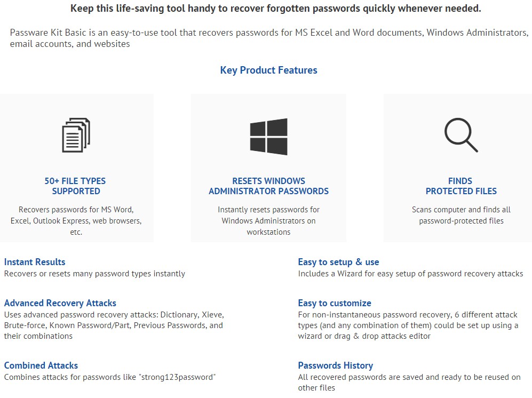Screen dimensions: 532x398
Task: Click the Finds Protected Files heading
Action: point(461,186)
